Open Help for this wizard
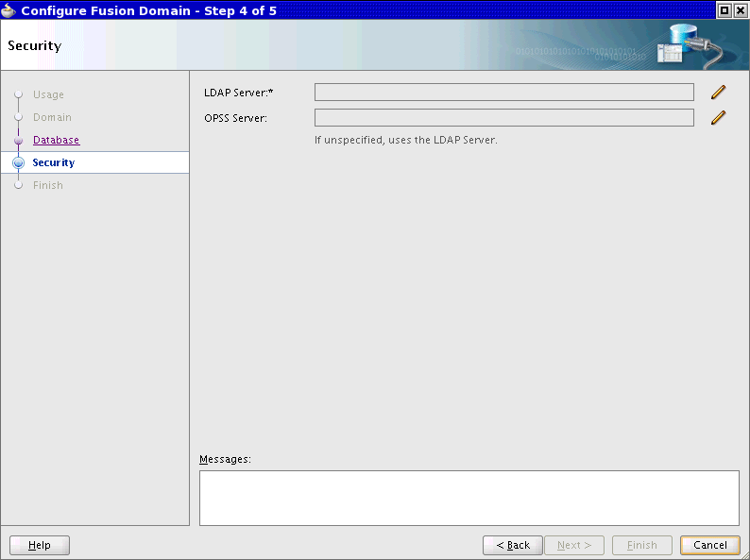 [x=40, y=545]
